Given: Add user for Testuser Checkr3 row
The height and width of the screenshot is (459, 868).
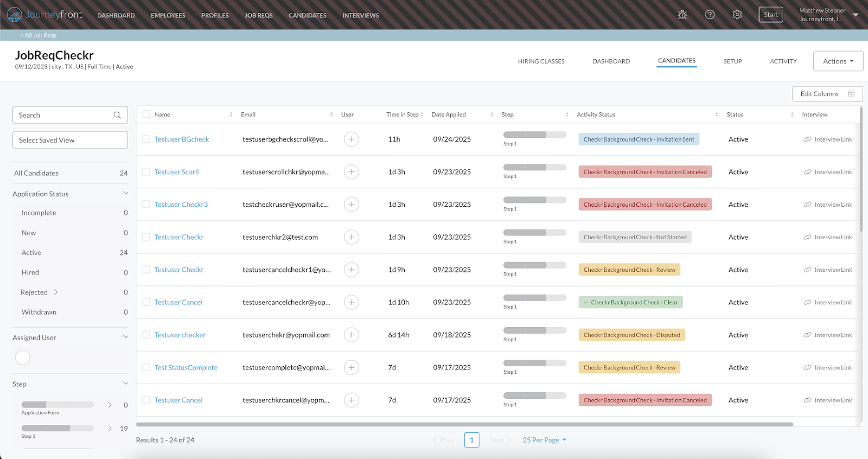Looking at the screenshot, I should pos(352,205).
